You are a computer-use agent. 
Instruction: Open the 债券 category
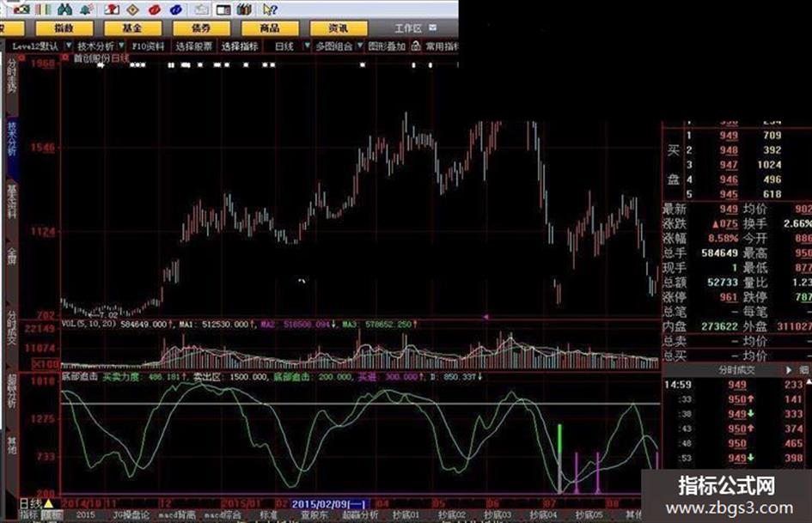(201, 28)
